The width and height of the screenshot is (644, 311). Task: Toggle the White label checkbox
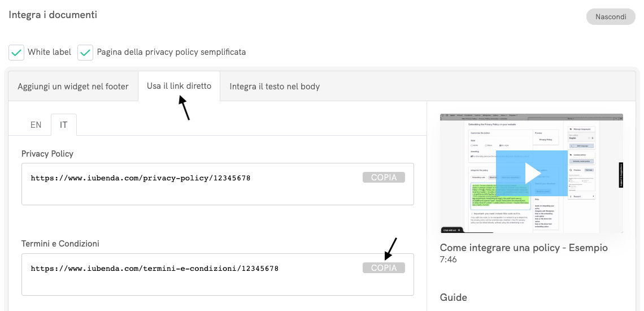point(17,53)
